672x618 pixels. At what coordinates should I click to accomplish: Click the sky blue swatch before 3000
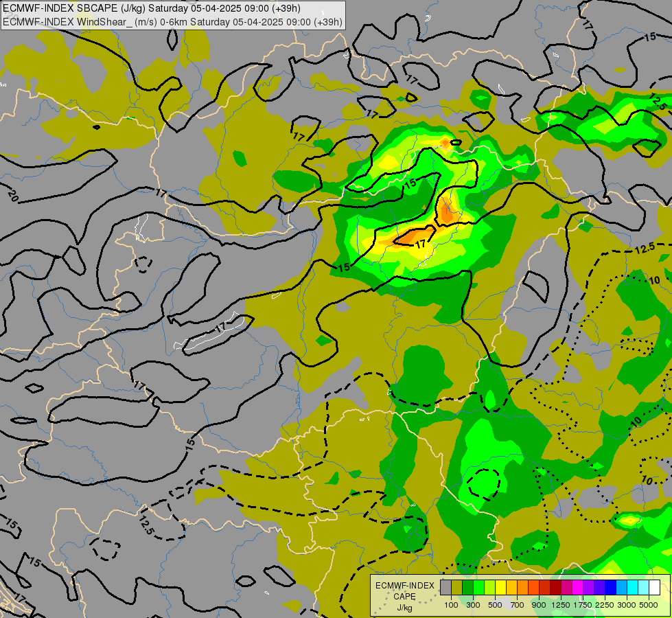click(622, 587)
